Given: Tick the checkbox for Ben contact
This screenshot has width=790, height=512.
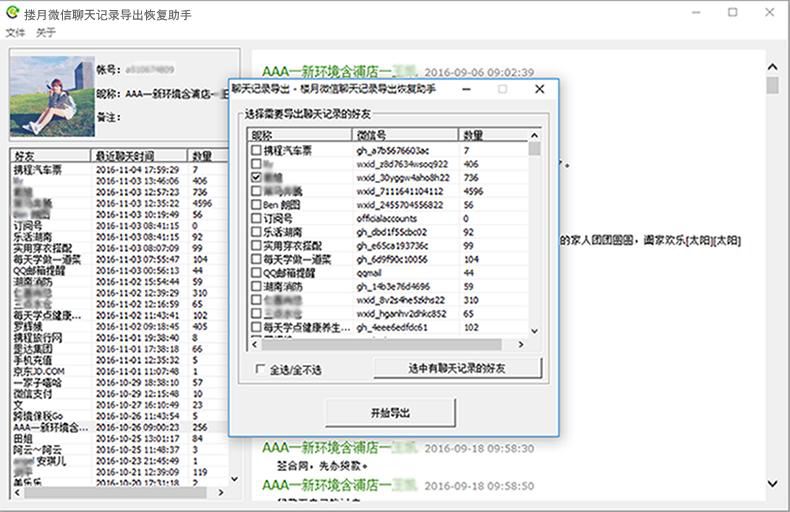Looking at the screenshot, I should click(256, 205).
